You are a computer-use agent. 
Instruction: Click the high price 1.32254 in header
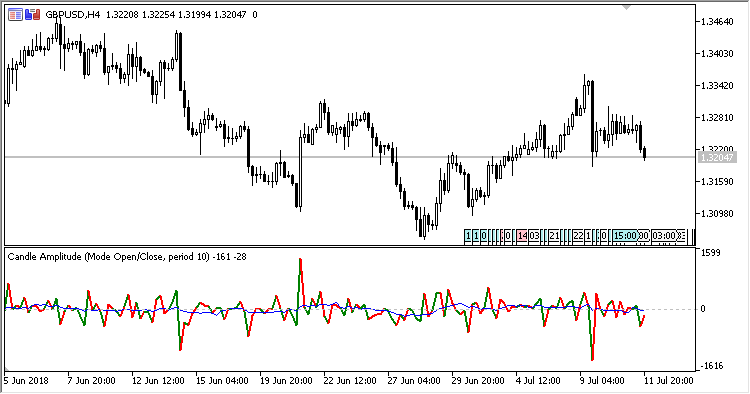[158, 15]
